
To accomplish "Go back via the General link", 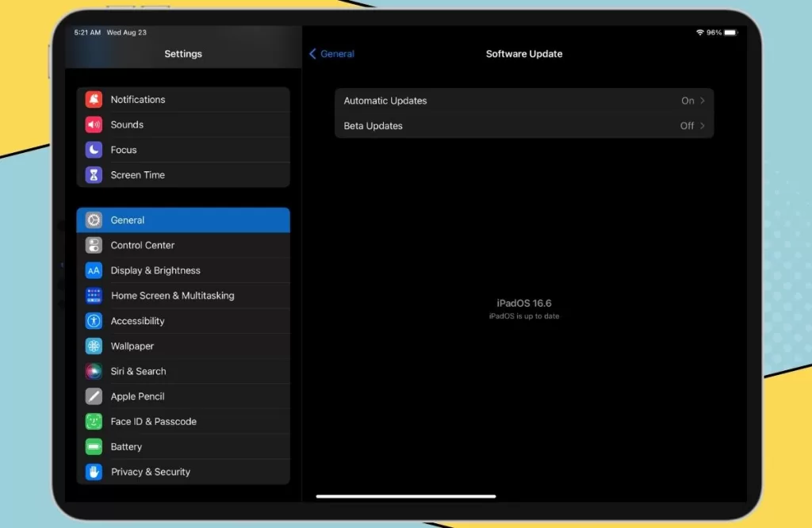I will pos(337,54).
